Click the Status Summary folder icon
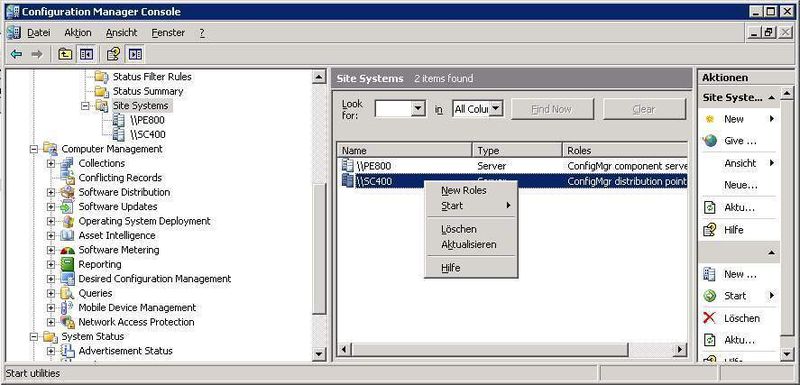Screen dimensions: 800x385 point(102,91)
